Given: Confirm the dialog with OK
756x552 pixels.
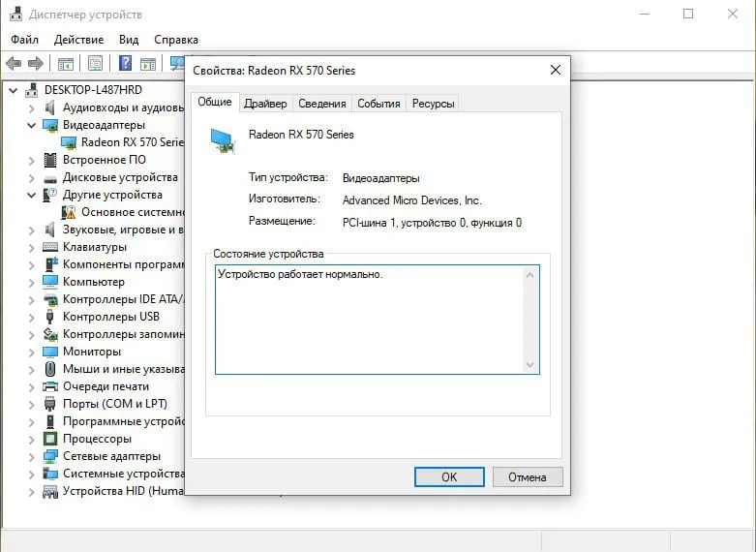Looking at the screenshot, I should [x=449, y=476].
